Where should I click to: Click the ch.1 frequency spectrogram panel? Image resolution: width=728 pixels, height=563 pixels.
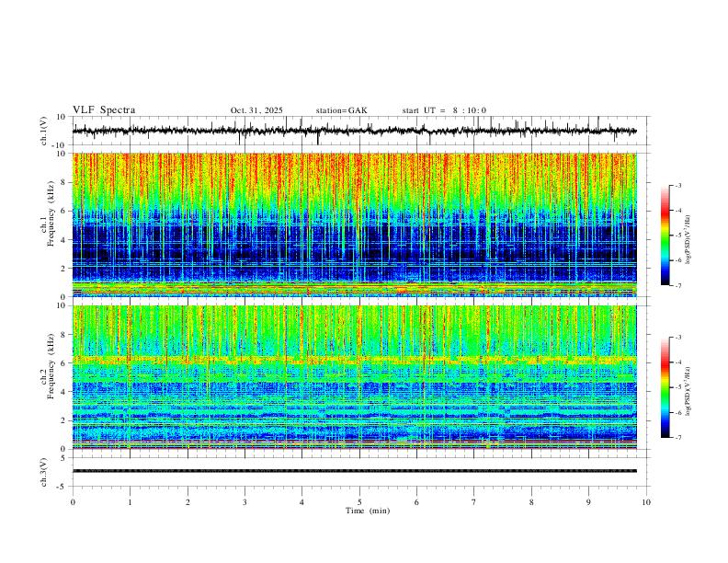pos(354,224)
